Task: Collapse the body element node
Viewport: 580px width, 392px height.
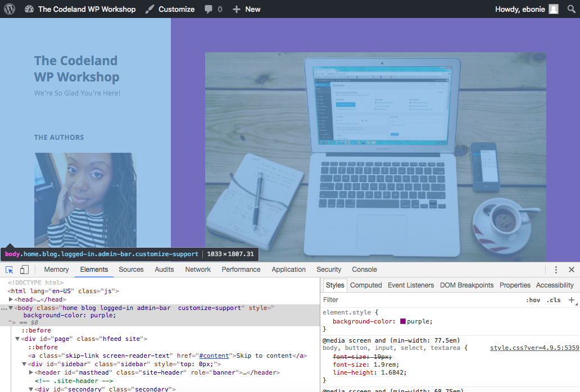Action: coord(11,308)
